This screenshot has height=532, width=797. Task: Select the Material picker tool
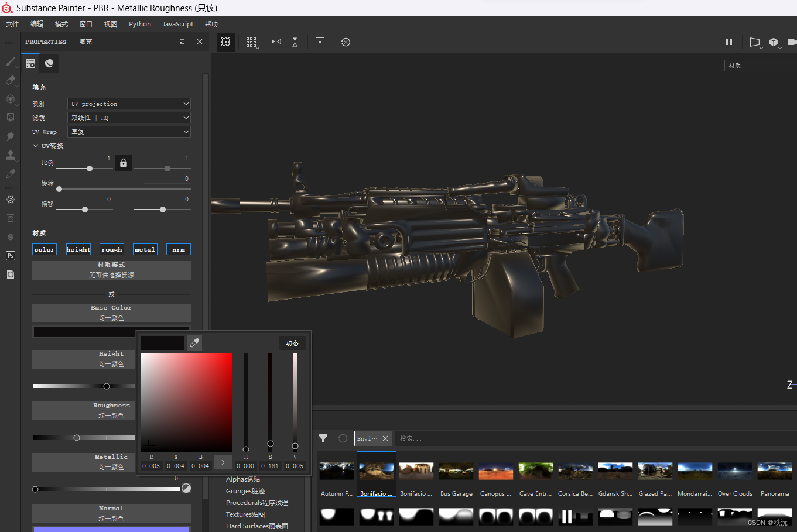(11, 174)
